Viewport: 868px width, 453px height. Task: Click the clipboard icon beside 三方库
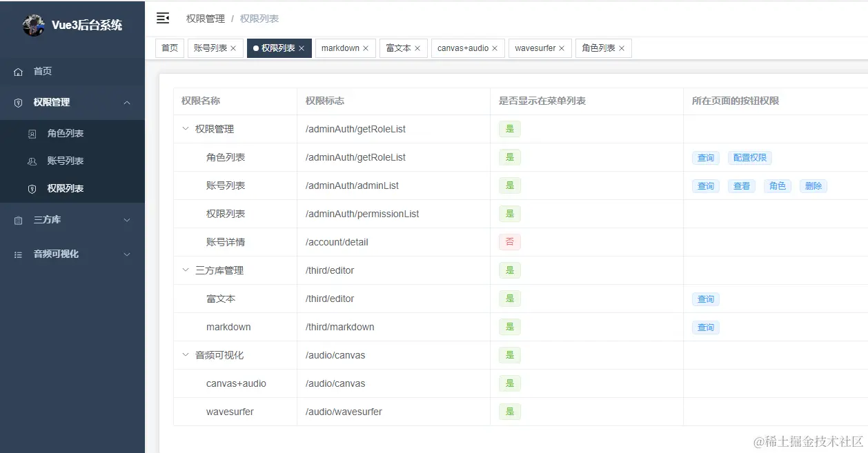(x=19, y=220)
